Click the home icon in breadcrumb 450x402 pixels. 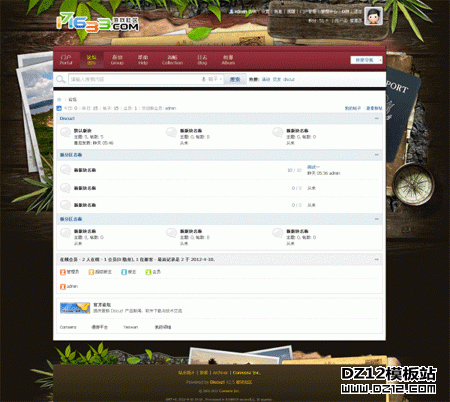59,99
